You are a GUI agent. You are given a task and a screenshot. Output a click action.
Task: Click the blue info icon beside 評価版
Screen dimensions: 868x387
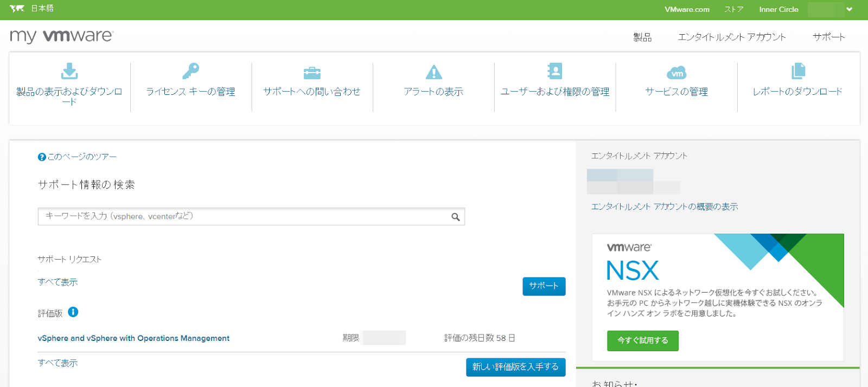(x=73, y=312)
